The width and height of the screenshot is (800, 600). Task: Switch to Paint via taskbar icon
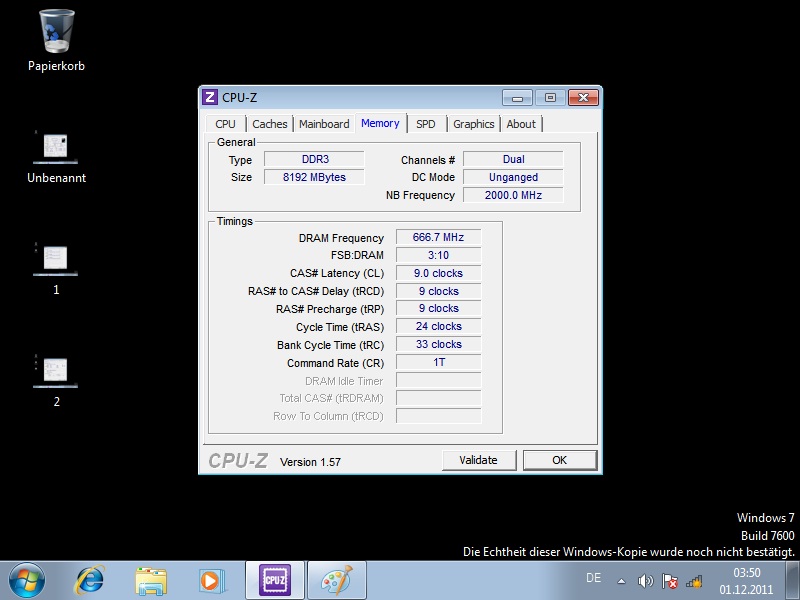(x=337, y=581)
